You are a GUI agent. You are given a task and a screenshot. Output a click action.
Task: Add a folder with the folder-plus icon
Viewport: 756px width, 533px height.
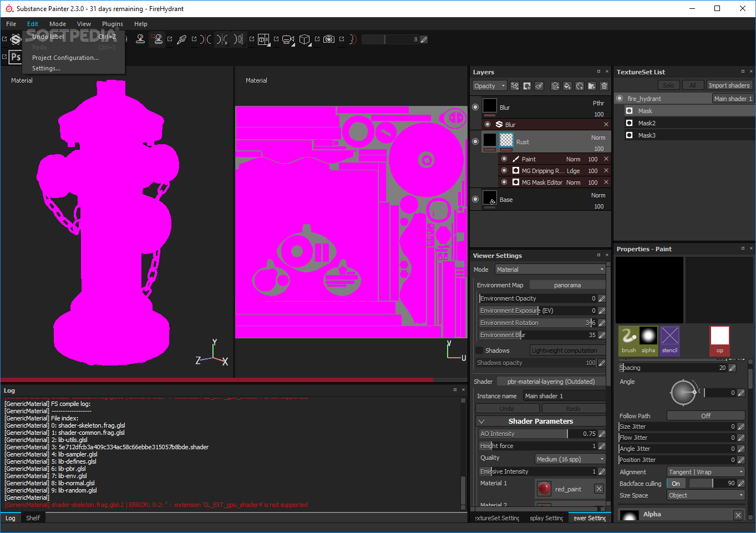592,86
